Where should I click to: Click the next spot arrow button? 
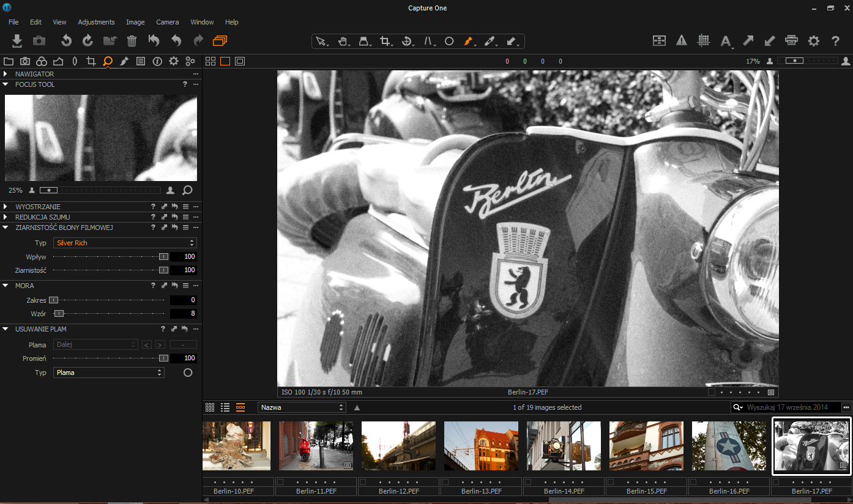[160, 345]
